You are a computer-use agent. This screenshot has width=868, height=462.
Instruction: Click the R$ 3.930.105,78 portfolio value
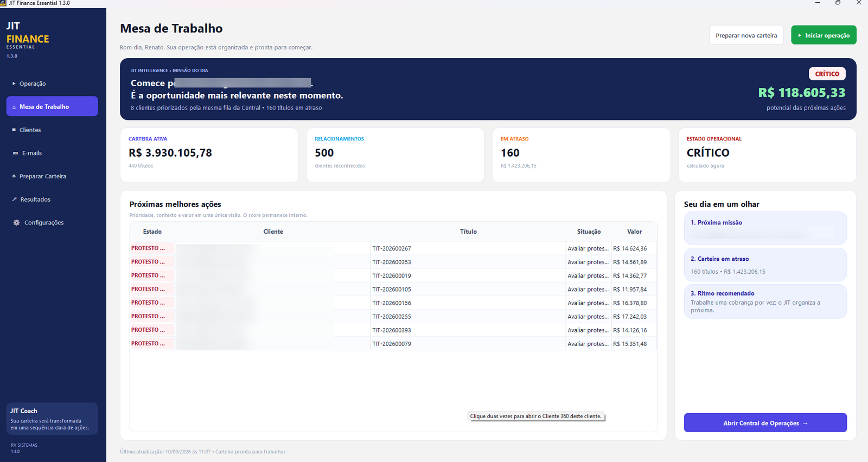(170, 153)
